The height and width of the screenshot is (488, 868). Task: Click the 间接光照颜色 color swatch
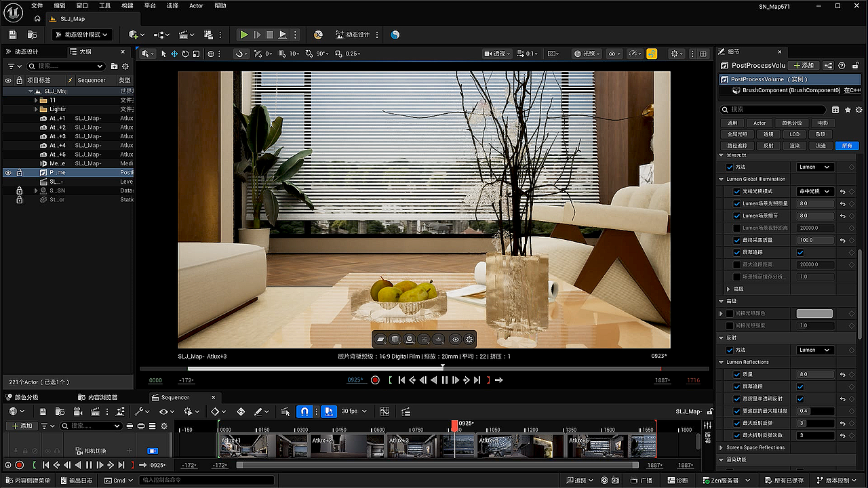click(814, 313)
